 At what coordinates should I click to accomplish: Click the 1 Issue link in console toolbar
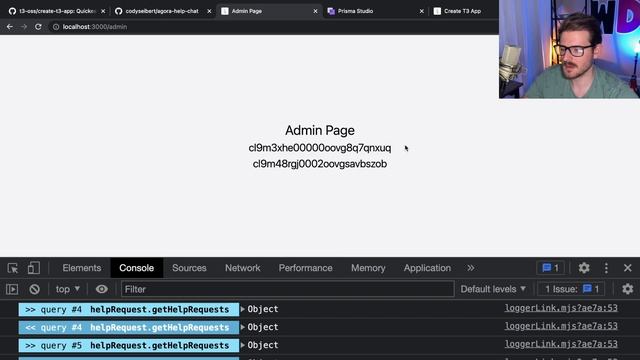click(x=572, y=289)
